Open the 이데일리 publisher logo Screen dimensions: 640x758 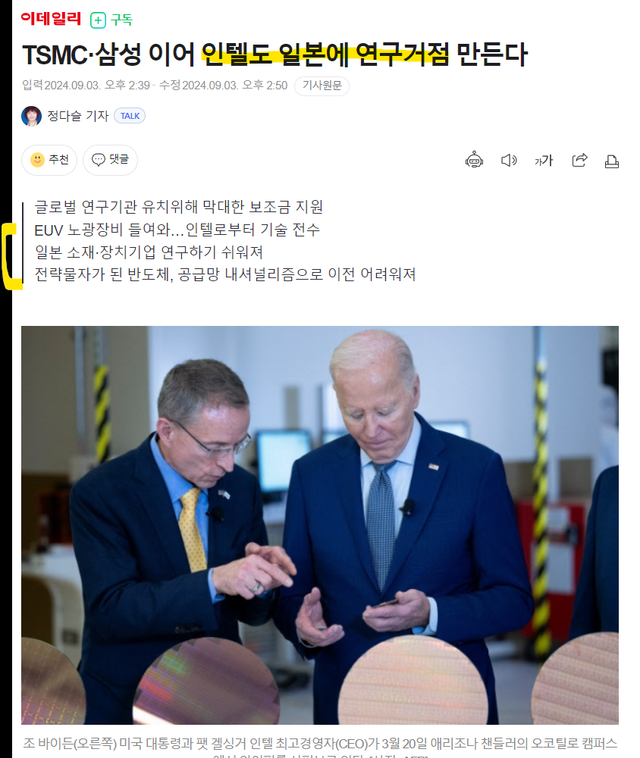click(x=51, y=18)
